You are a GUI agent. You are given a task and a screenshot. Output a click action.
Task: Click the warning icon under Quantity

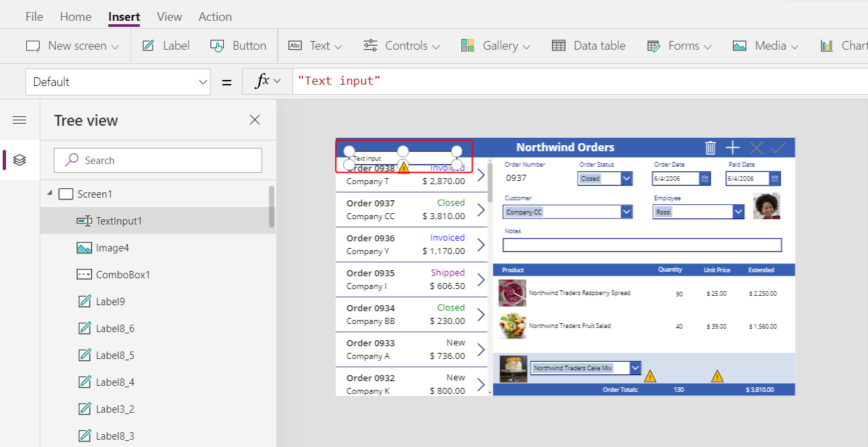650,376
